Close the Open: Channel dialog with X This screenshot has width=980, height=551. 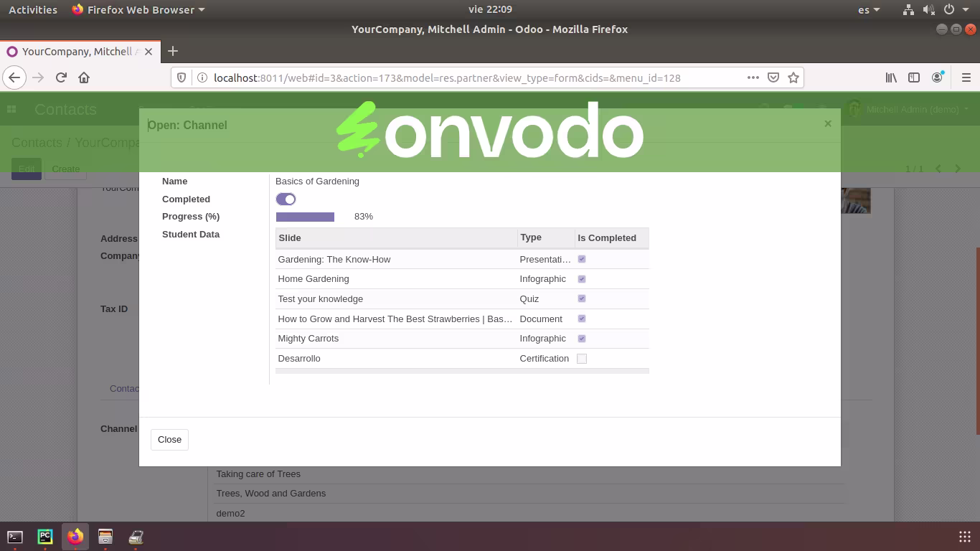point(828,123)
